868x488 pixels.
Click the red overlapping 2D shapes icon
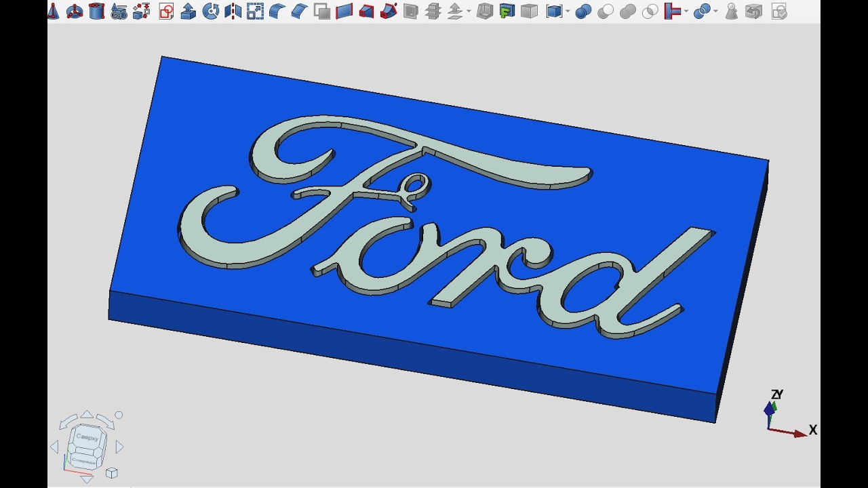tap(166, 12)
